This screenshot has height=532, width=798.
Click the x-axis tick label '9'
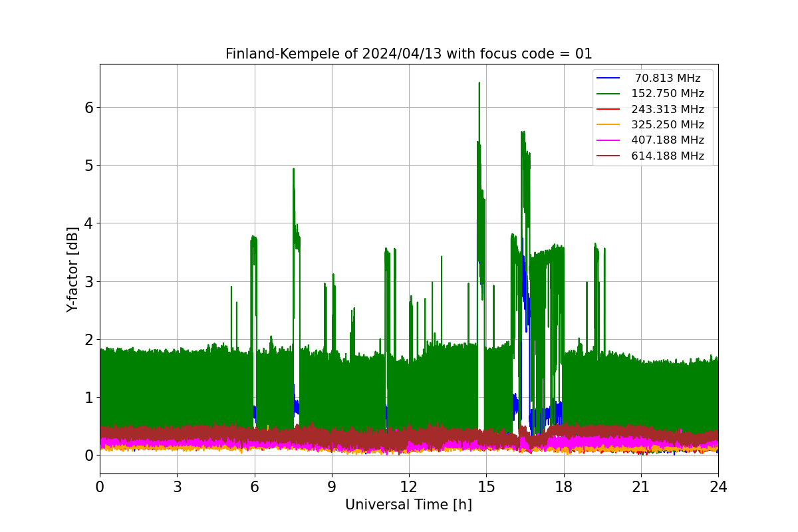pyautogui.click(x=332, y=487)
